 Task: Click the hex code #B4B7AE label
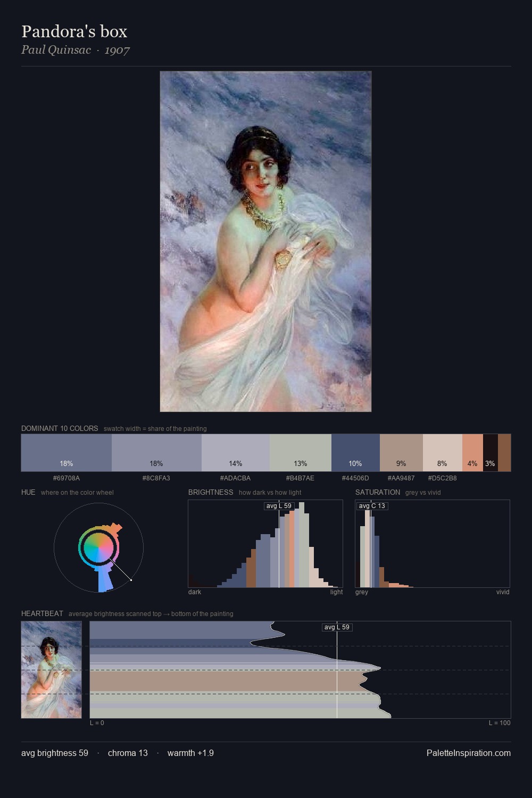tap(301, 478)
